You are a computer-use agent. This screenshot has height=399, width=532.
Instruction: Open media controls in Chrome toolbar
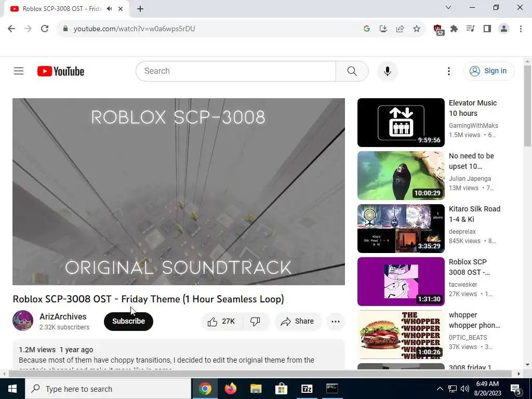pyautogui.click(x=471, y=29)
